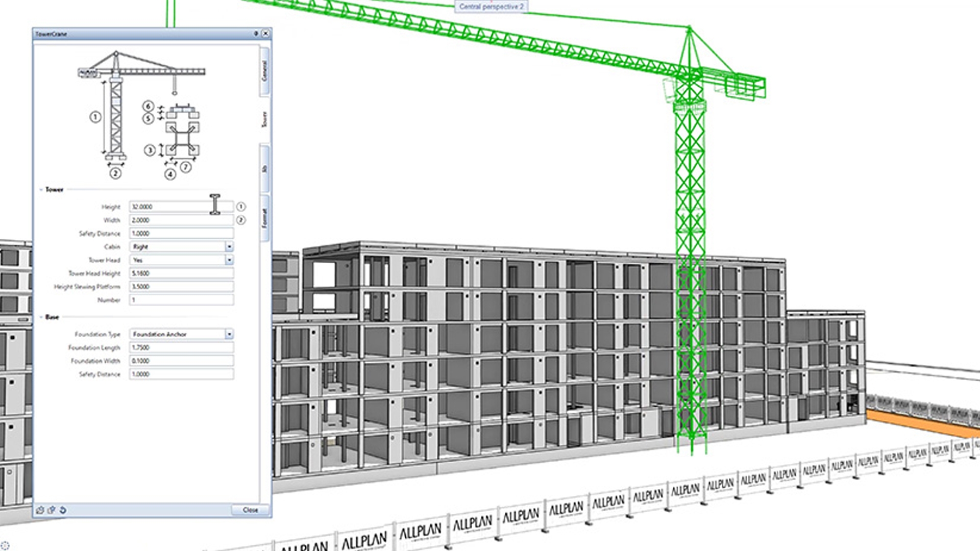The image size is (980, 551).
Task: Click the Foundation Length input field
Action: point(181,347)
